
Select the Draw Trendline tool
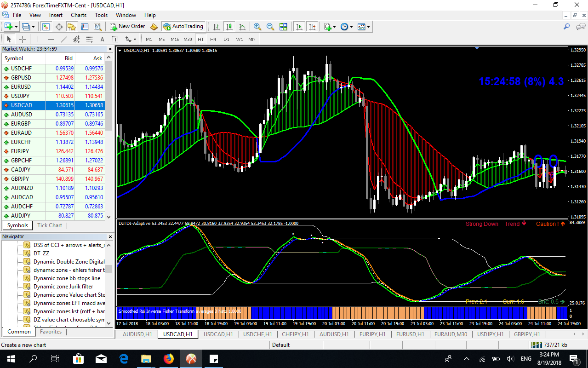[64, 39]
